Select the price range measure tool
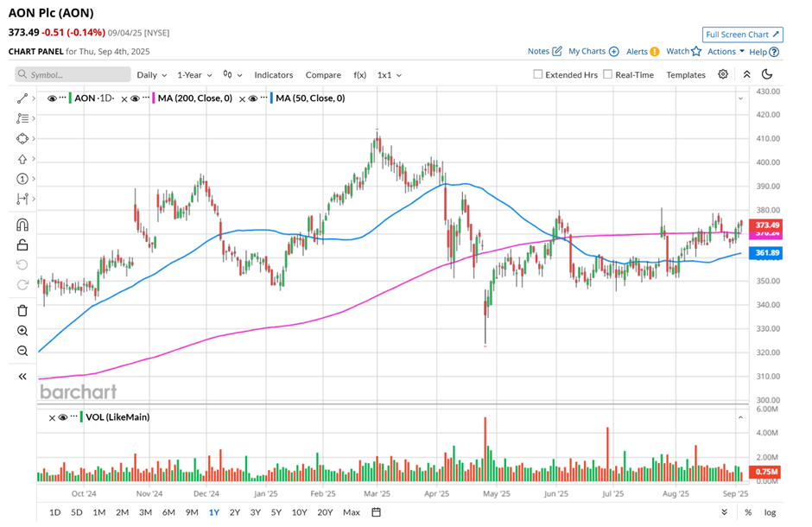Viewport: 812px width, 527px height. pos(22,199)
